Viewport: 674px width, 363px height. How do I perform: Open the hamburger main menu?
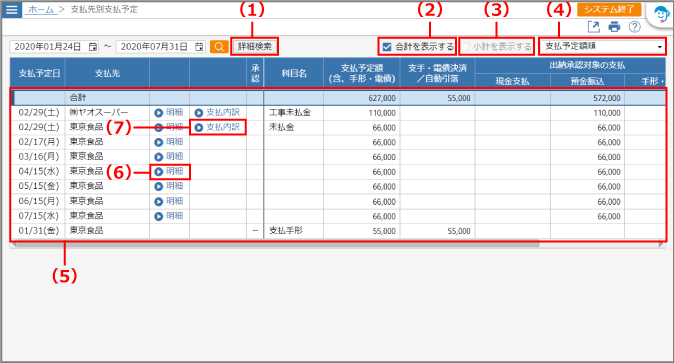tap(11, 9)
